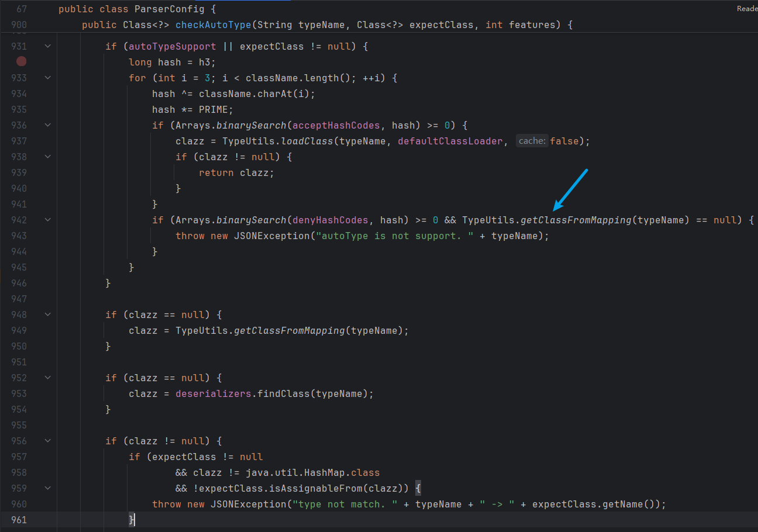Click line number 943 in the gutter
Image resolution: width=758 pixels, height=532 pixels.
19,236
